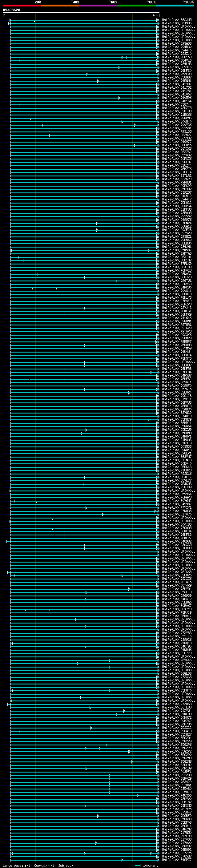The height and width of the screenshot is (868, 197).
Task: Open hit UniRef100_B6SJU5
Action: tap(177, 20)
